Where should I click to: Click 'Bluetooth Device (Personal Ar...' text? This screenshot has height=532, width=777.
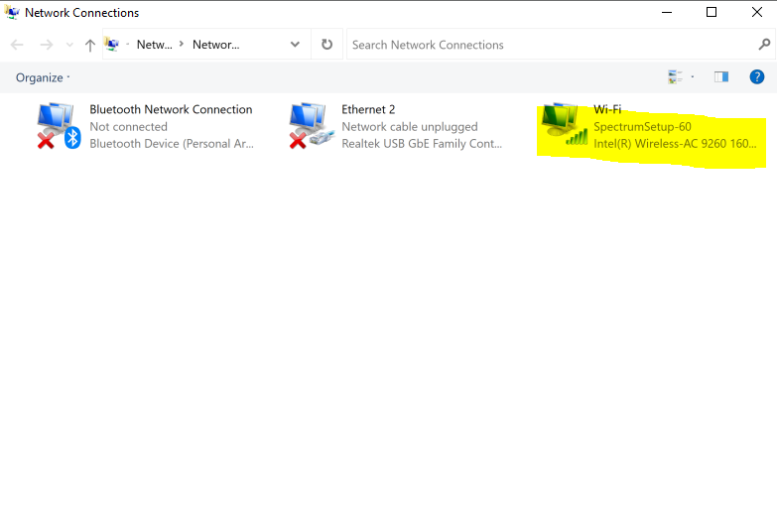click(x=172, y=144)
